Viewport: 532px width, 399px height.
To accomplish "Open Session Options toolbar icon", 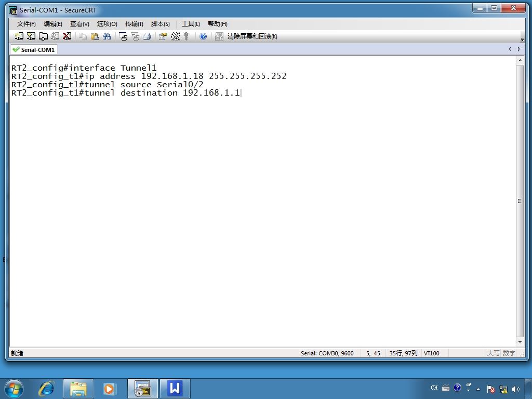I will [x=163, y=36].
